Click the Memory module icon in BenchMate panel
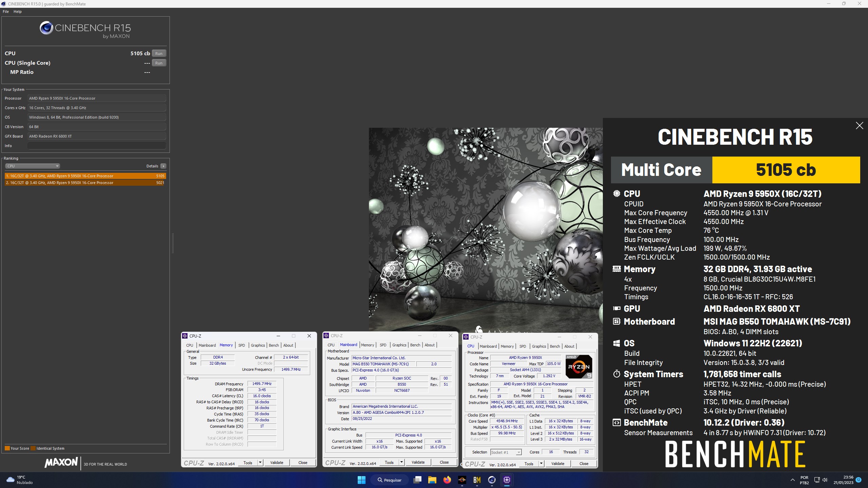This screenshot has height=488, width=868. point(616,269)
